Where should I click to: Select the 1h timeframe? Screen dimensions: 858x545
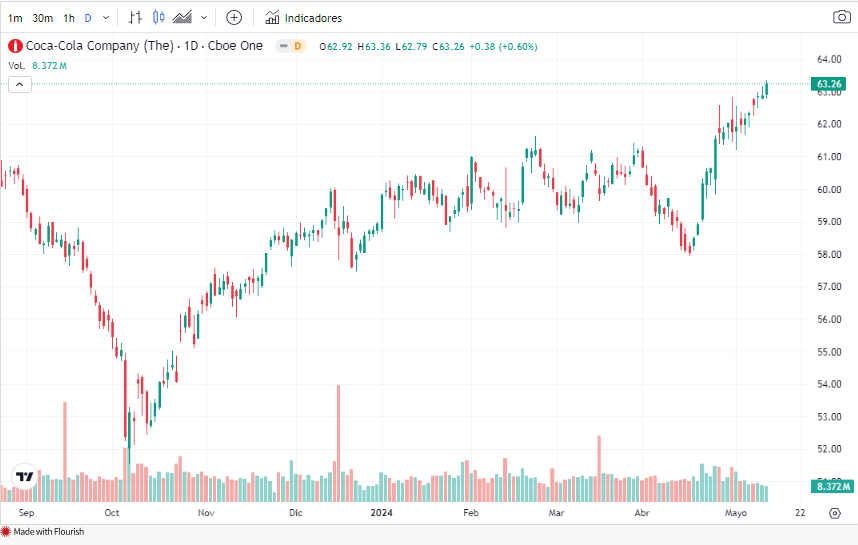click(69, 18)
